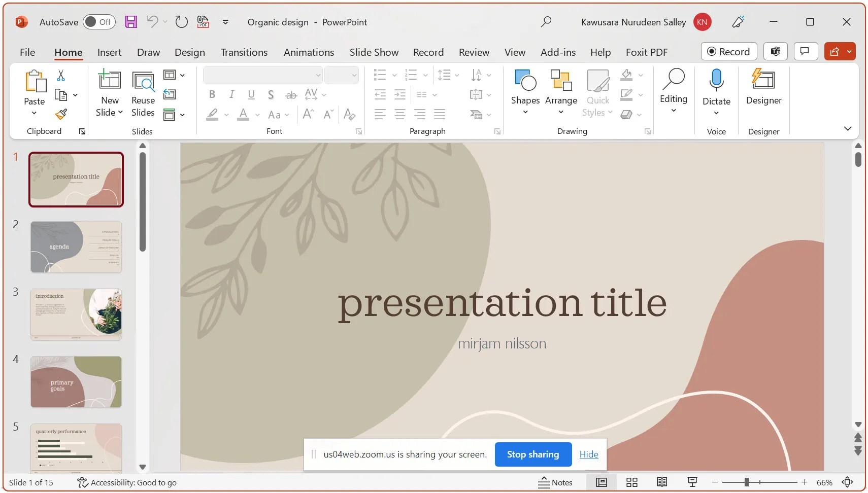Switch to the Transitions tab
868x493 pixels.
(244, 52)
